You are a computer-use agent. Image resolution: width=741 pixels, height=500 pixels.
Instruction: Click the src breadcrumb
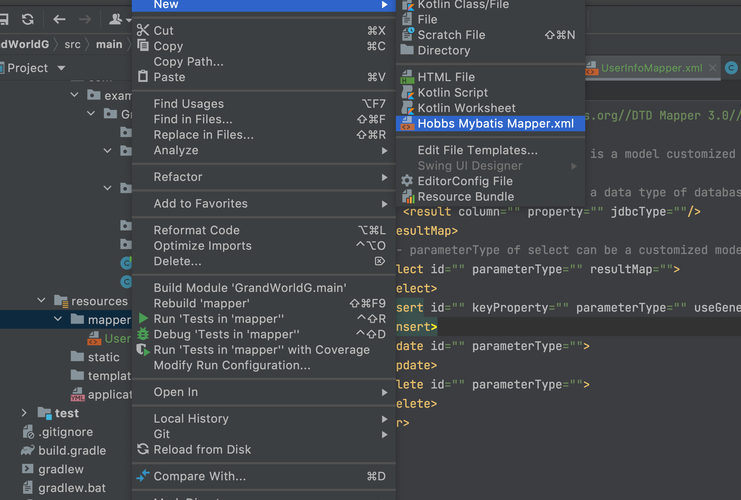click(x=72, y=44)
